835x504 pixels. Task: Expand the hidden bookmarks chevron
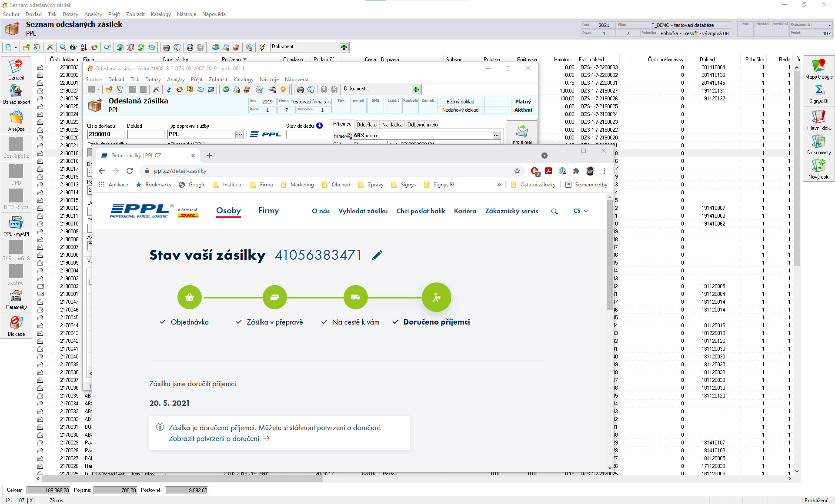[499, 185]
